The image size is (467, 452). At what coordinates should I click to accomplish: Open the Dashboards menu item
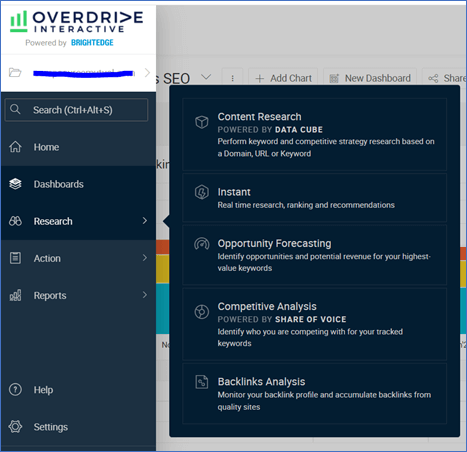[x=78, y=184]
